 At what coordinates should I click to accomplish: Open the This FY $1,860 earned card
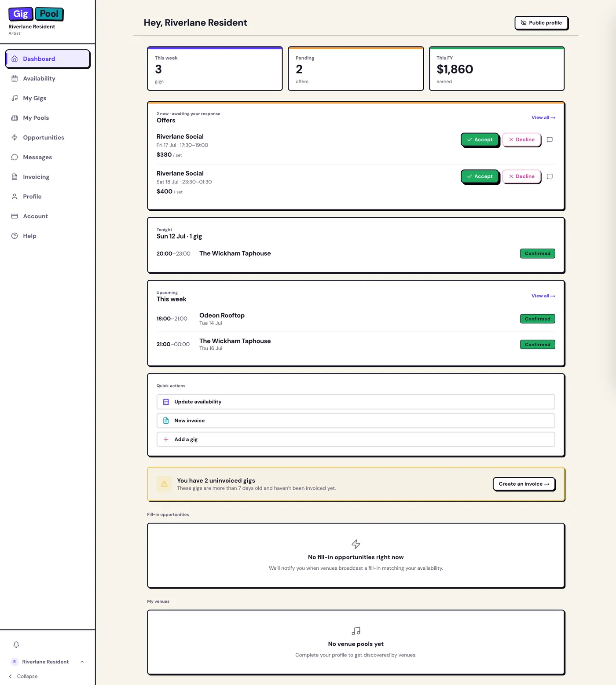(x=497, y=69)
